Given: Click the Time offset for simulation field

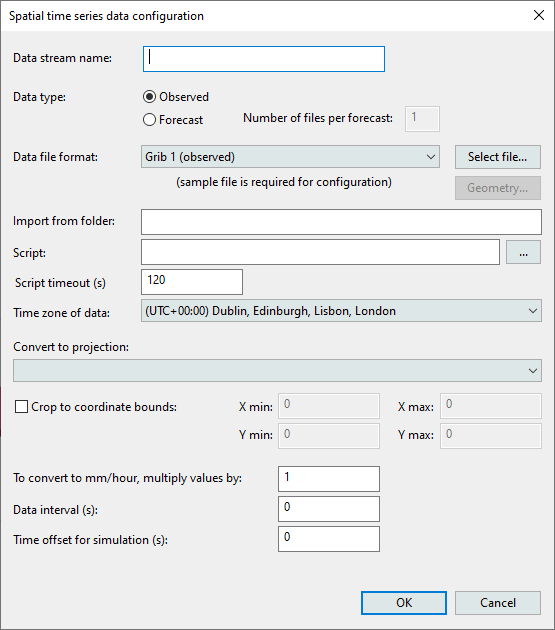Looking at the screenshot, I should pos(329,539).
